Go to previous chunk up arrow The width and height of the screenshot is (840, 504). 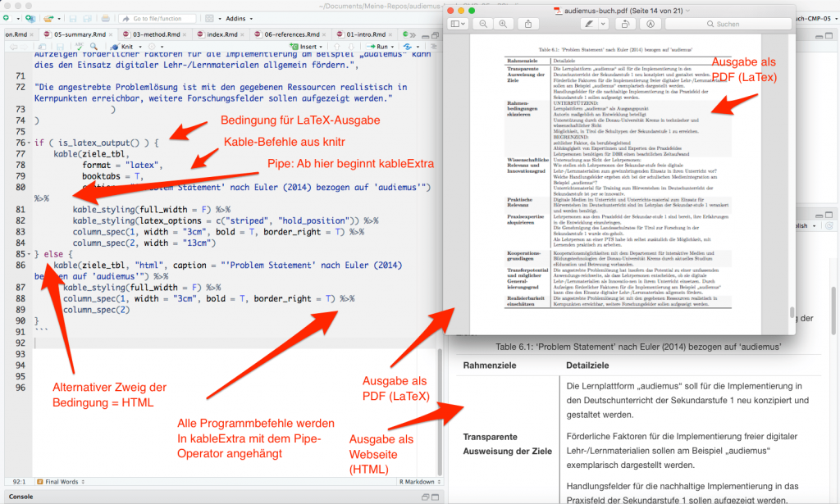336,47
